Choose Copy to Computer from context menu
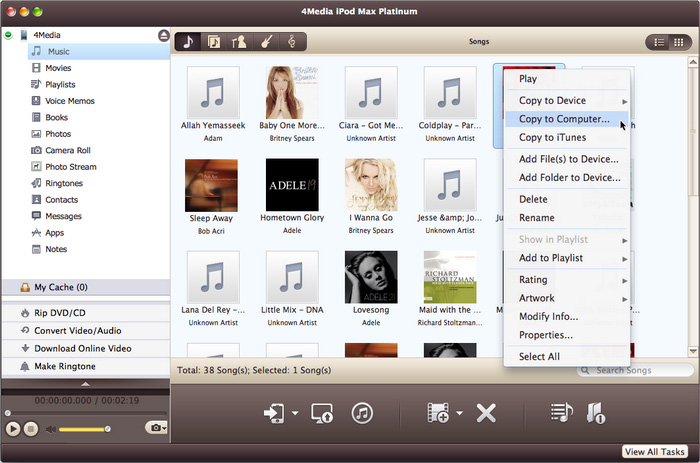This screenshot has width=700, height=463. pos(563,119)
